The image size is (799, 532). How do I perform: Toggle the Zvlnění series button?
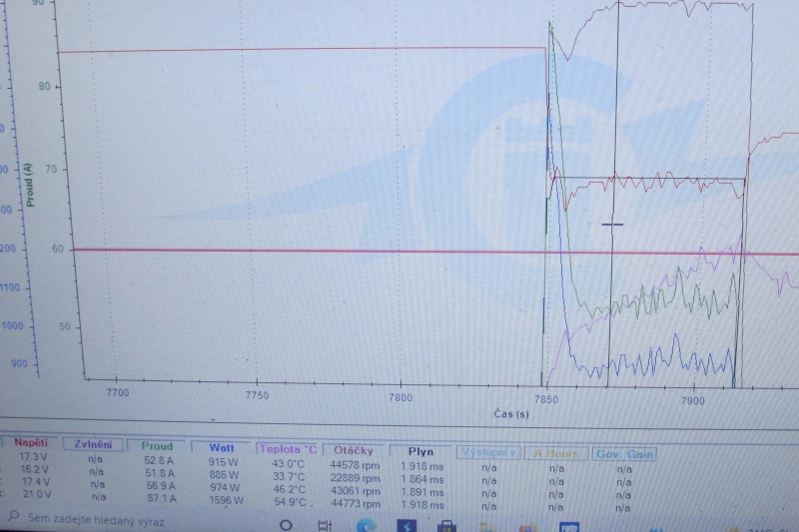tap(95, 445)
